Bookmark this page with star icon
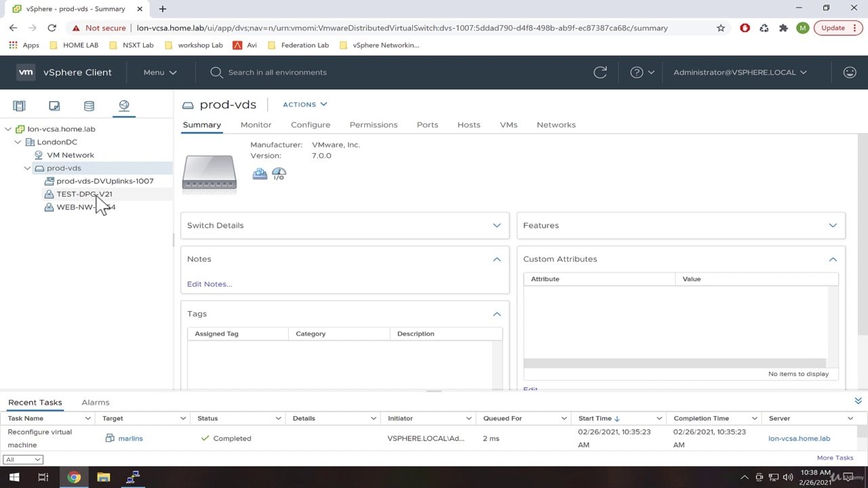Viewport: 868px width, 488px height. click(x=721, y=28)
